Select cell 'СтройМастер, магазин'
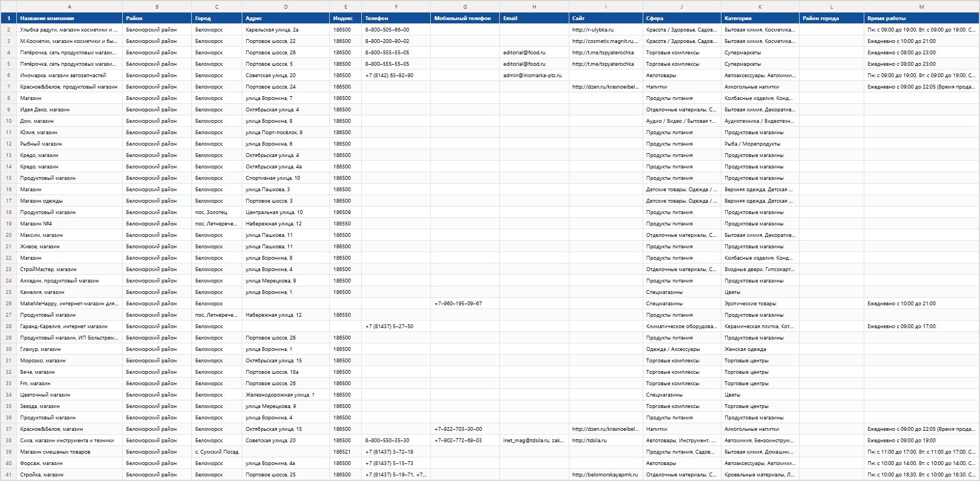Screen dimensions: 980x490 point(70,269)
